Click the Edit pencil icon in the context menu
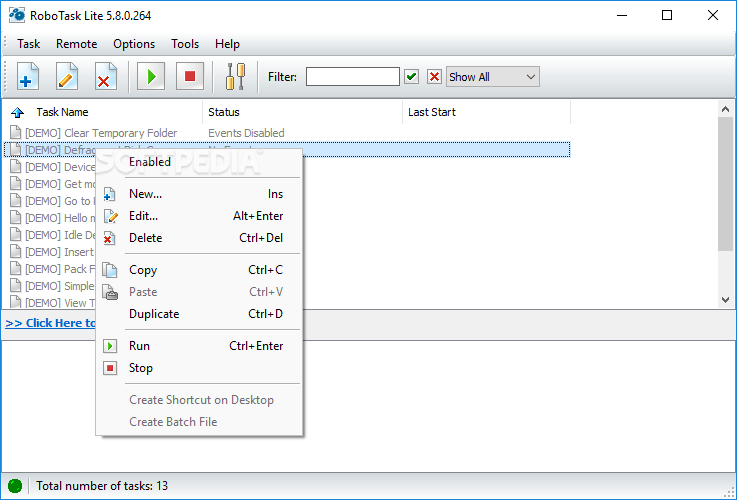 pyautogui.click(x=110, y=216)
